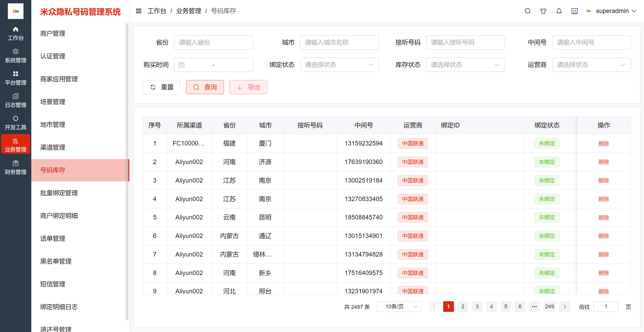Click calendar icon in 购买时间 field
This screenshot has width=644, height=332.
click(182, 65)
